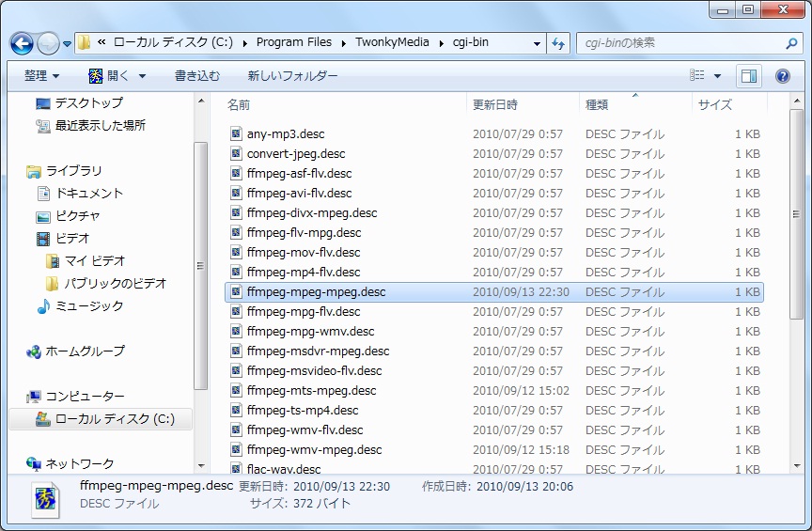Click file name ffmpeg-wmv-flv.desc
This screenshot has width=812, height=531.
[305, 430]
